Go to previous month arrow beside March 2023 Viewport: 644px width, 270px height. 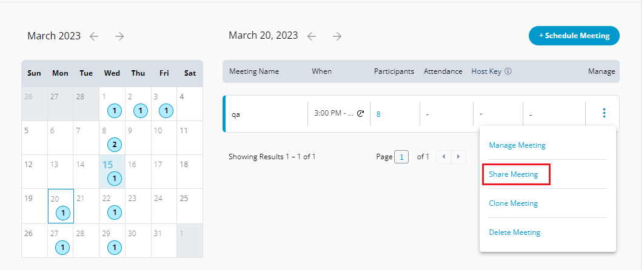94,36
